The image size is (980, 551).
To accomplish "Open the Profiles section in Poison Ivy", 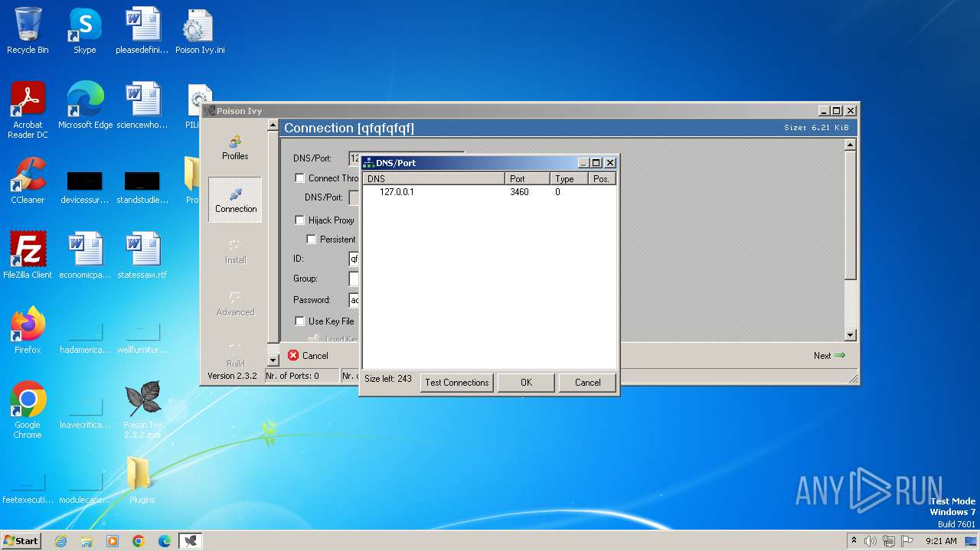I will (235, 148).
